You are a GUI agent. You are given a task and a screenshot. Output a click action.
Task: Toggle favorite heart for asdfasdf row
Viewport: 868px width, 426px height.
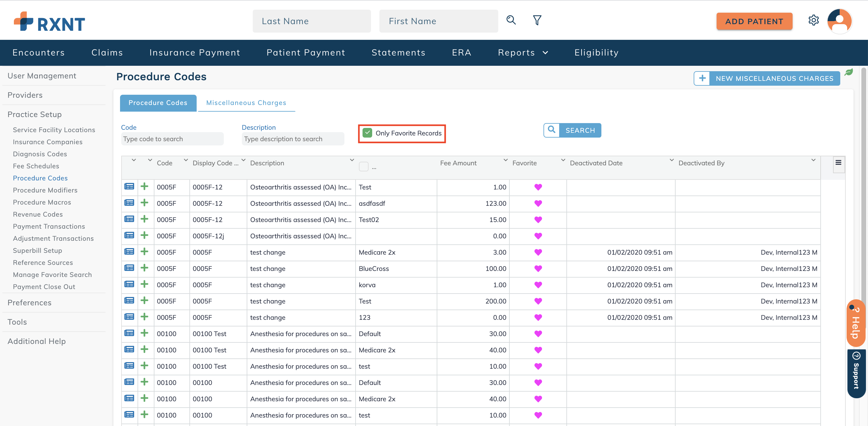[538, 203]
